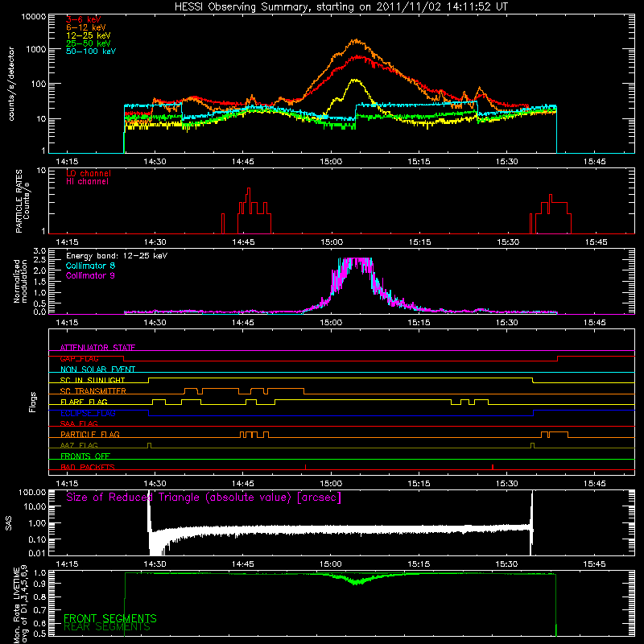Click the yellow '12-25 keV' legend entry
Image resolution: width=644 pixels, height=644 pixels.
[x=88, y=35]
